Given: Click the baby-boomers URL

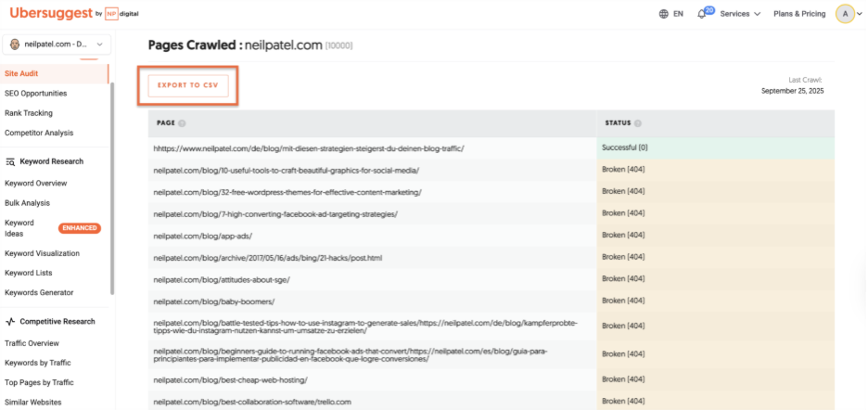Looking at the screenshot, I should 213,301.
